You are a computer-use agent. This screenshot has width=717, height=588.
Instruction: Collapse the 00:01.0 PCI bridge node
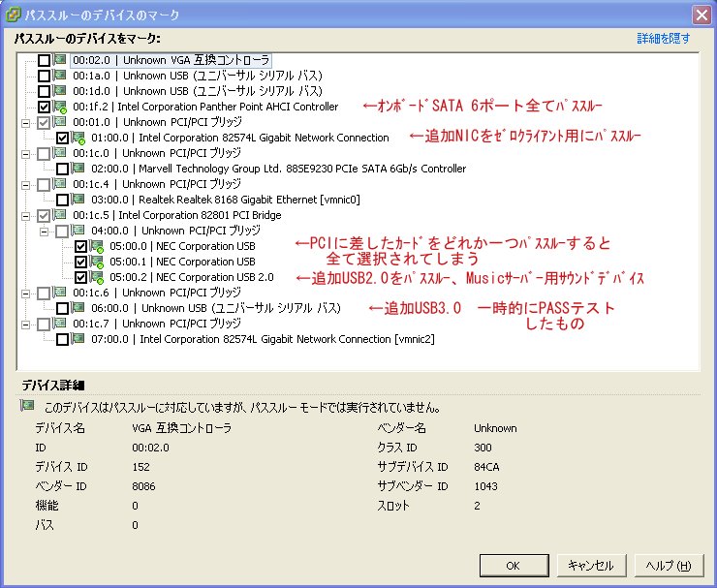click(x=26, y=122)
